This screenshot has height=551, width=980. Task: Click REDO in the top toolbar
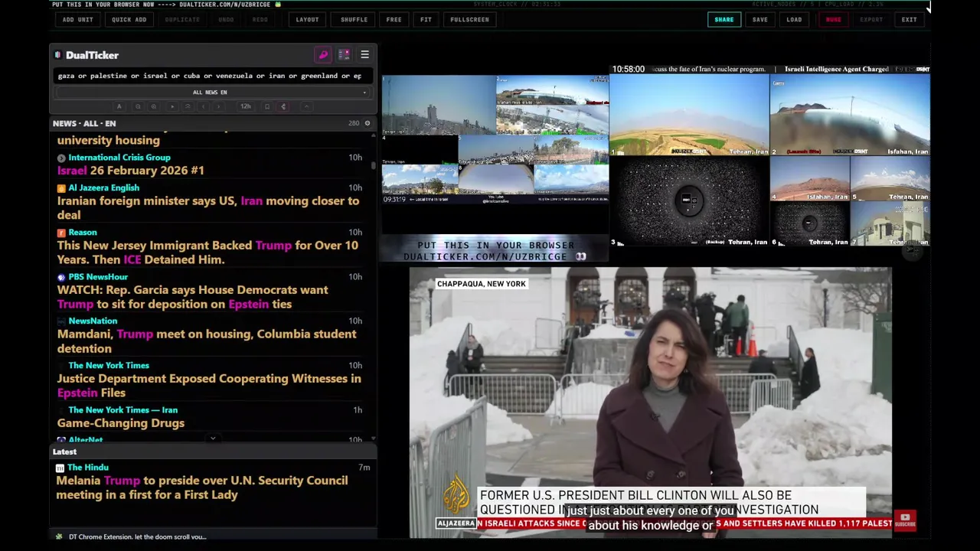tap(260, 19)
